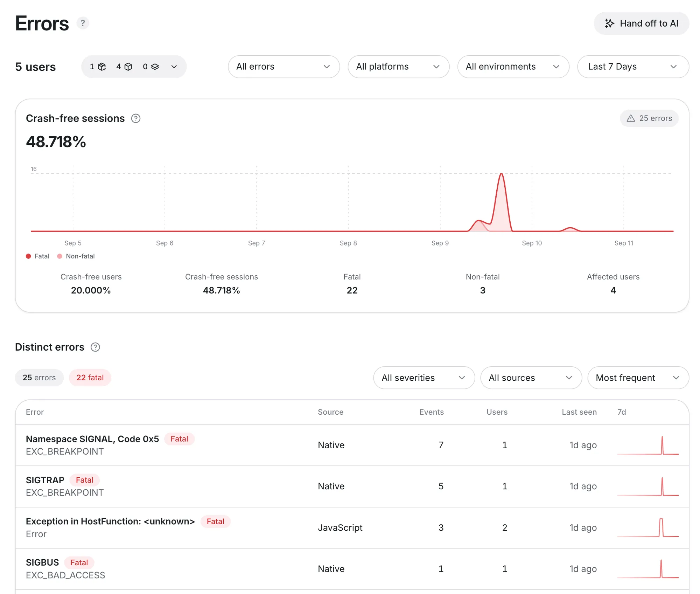Screen dimensions: 700x594
Task: Open help icon next to Crash-free sessions
Action: pyautogui.click(x=136, y=119)
